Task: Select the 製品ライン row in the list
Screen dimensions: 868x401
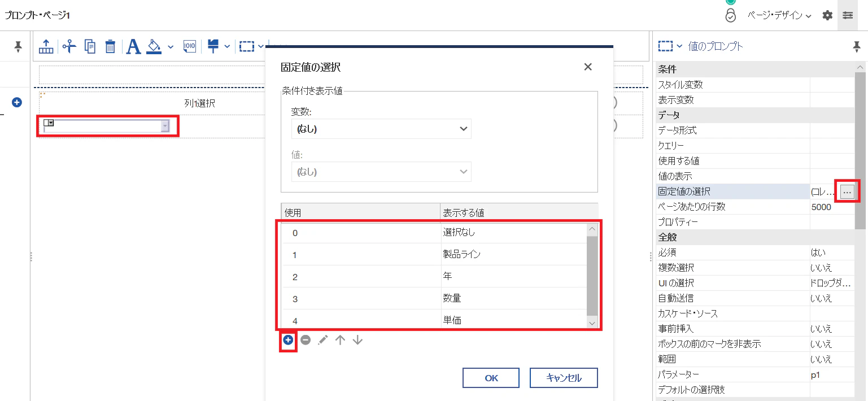Action: pos(434,254)
